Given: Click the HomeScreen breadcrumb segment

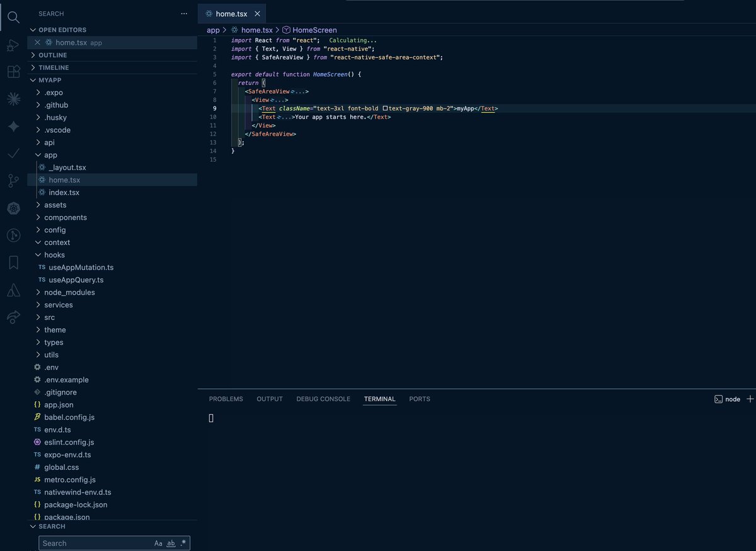Looking at the screenshot, I should coord(314,30).
